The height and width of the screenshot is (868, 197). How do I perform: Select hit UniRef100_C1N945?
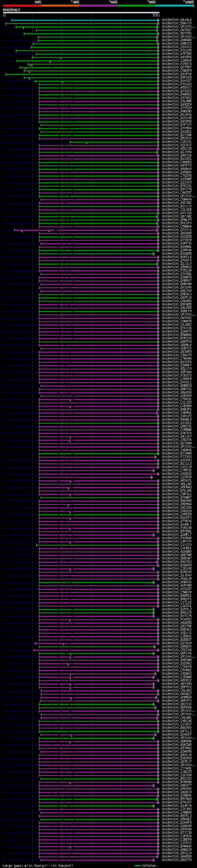tap(177, 60)
